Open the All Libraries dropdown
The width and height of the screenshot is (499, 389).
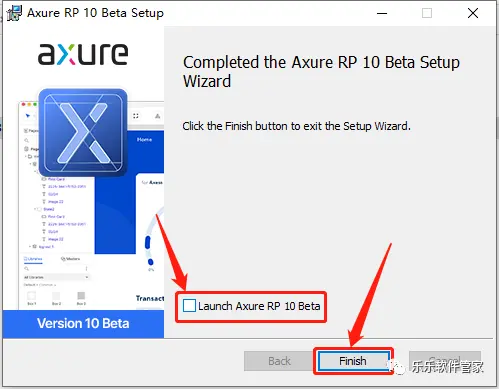point(56,277)
